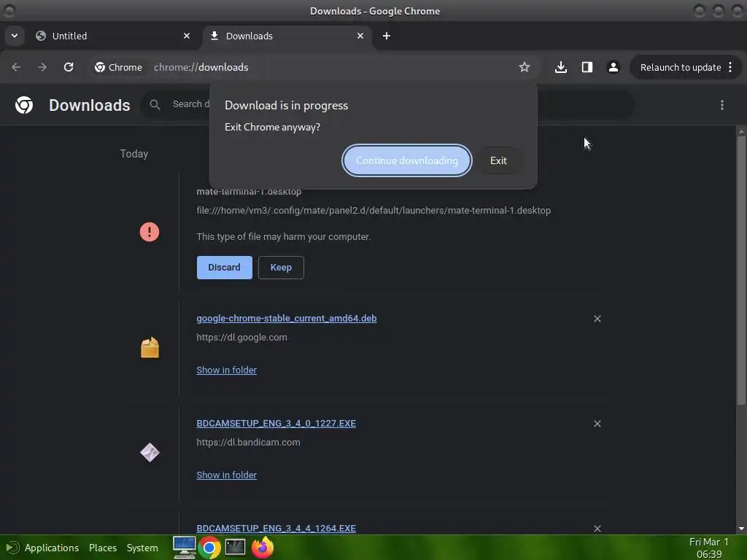This screenshot has height=560, width=747.
Task: Click the file URL of mate-terminal-1.desktop
Action: pyautogui.click(x=373, y=211)
